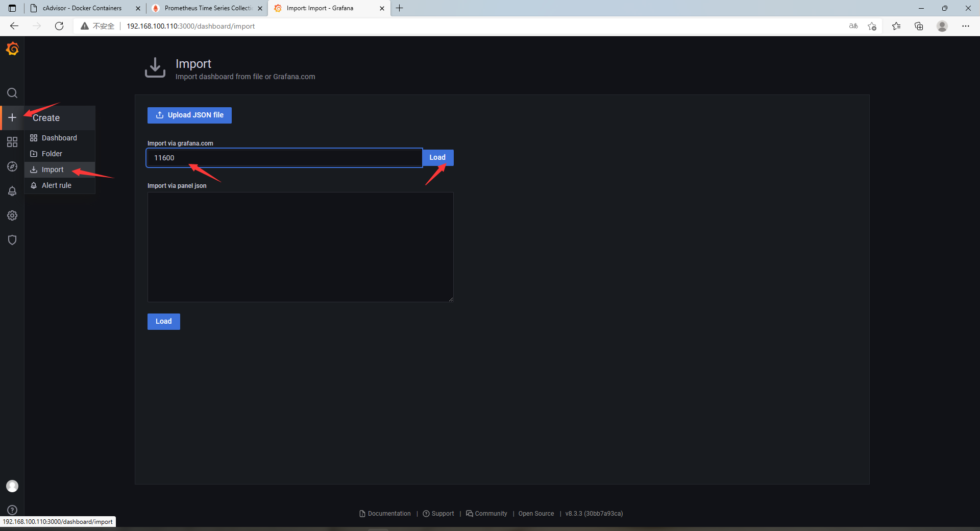Click the Create menu header
Viewport: 980px width, 531px height.
pyautogui.click(x=60, y=118)
